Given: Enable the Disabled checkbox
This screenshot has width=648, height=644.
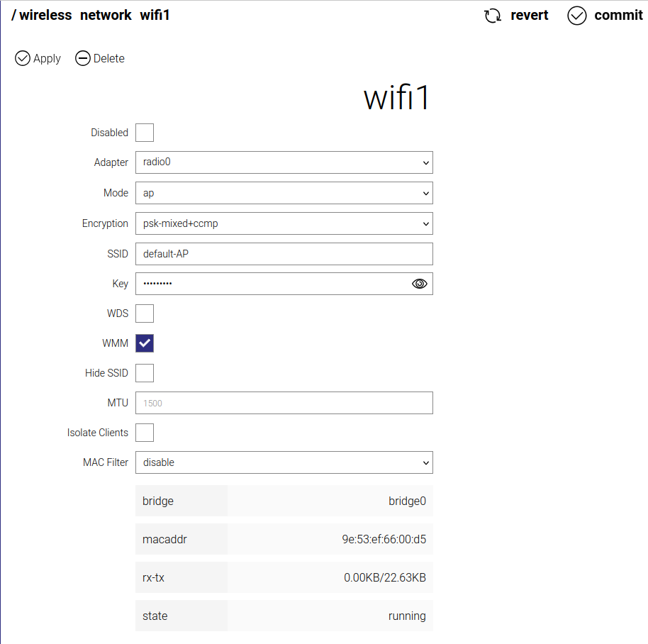Looking at the screenshot, I should click(x=144, y=133).
